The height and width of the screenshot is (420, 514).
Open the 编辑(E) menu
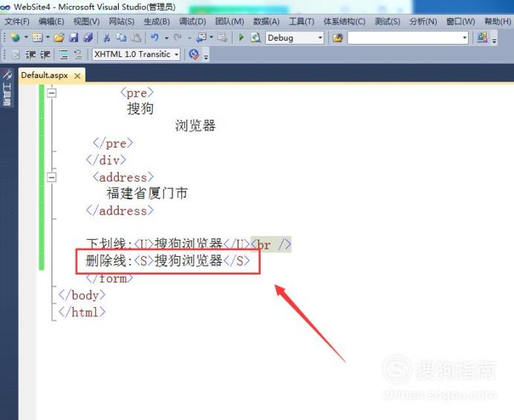click(51, 22)
